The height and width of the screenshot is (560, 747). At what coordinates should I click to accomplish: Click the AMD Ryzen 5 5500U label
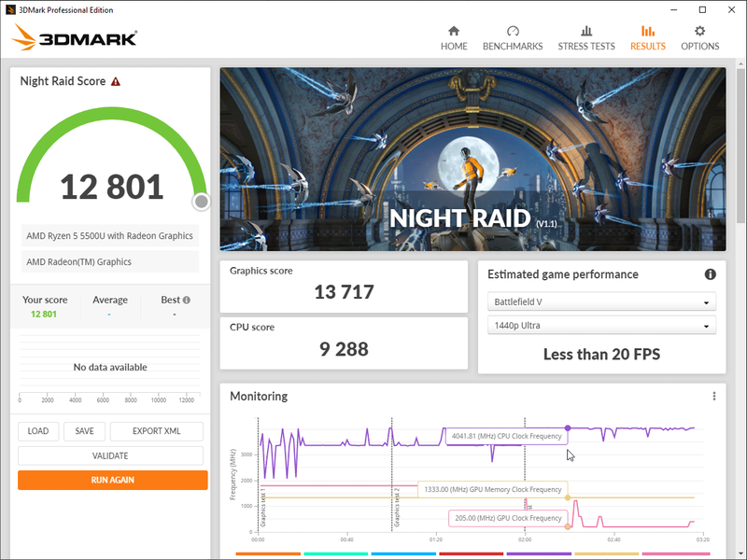click(x=109, y=236)
